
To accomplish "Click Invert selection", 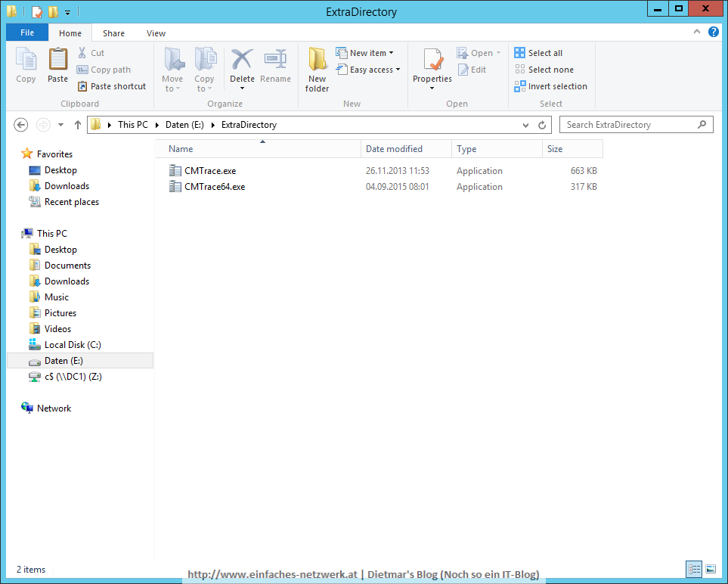I will [550, 86].
